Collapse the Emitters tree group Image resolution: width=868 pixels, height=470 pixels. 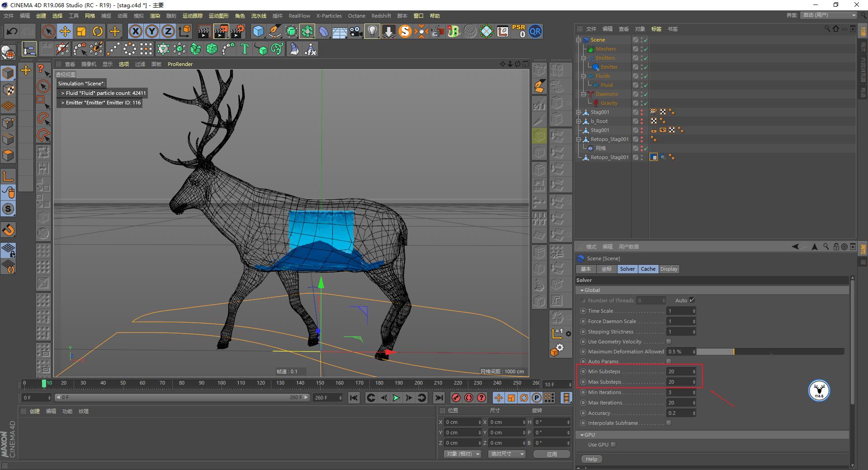pos(584,58)
